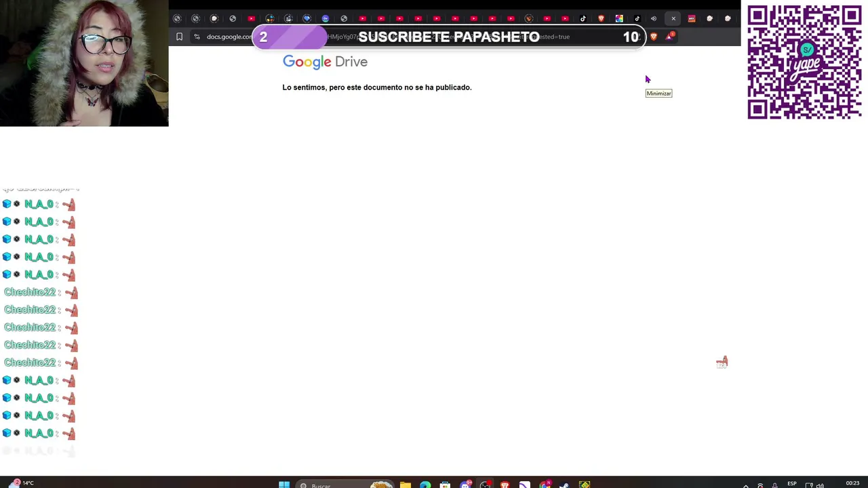Open the Brave browser taskbar icon
Screen dimensions: 868x488
[505, 485]
